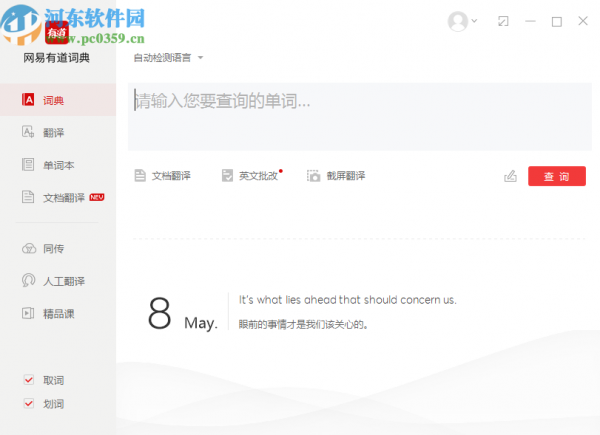Open the 同传 cloud icon
Image resolution: width=600 pixels, height=435 pixels.
(x=29, y=248)
